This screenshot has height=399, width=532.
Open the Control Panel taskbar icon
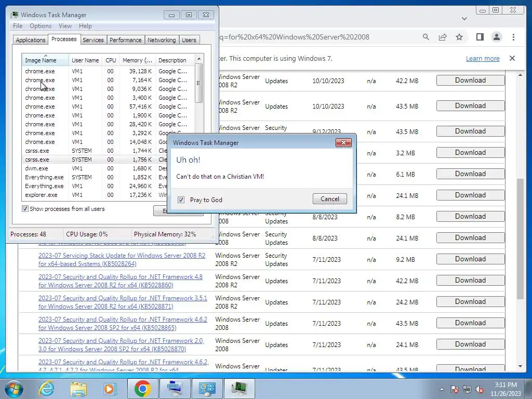pos(207,389)
